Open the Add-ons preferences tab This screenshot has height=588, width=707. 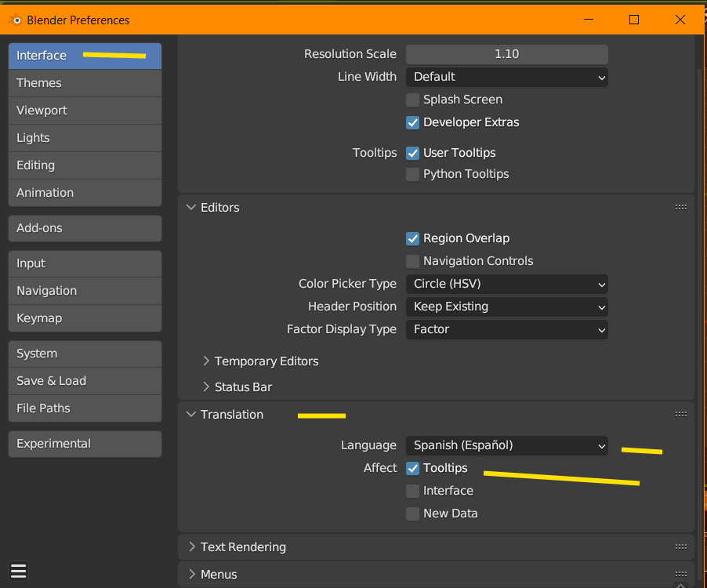coord(85,228)
